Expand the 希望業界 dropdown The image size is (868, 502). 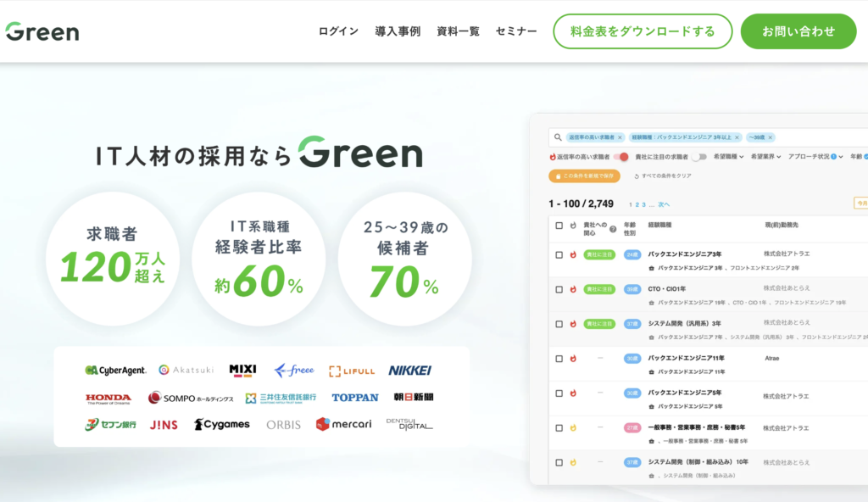pos(765,157)
